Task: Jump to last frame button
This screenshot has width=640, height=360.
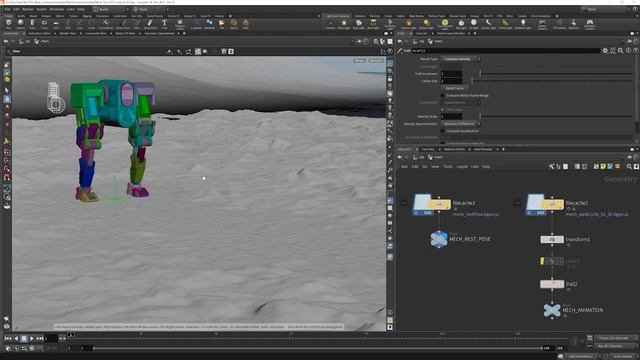Action: pos(40,338)
